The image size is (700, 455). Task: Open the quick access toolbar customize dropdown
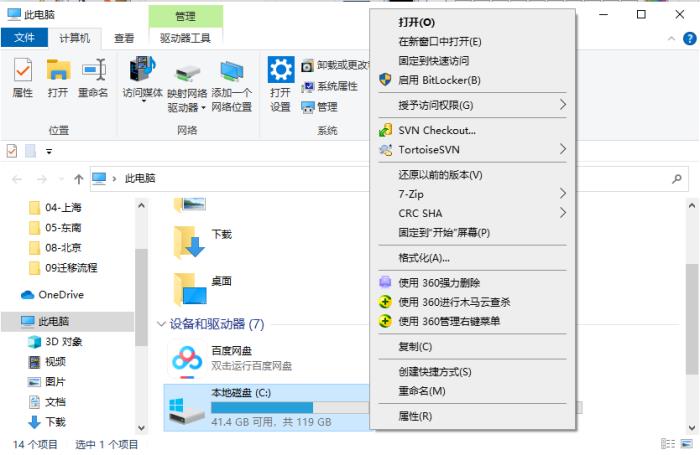coord(48,151)
